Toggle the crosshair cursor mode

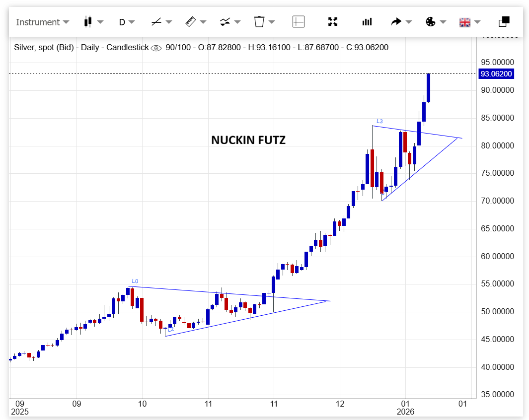[299, 22]
